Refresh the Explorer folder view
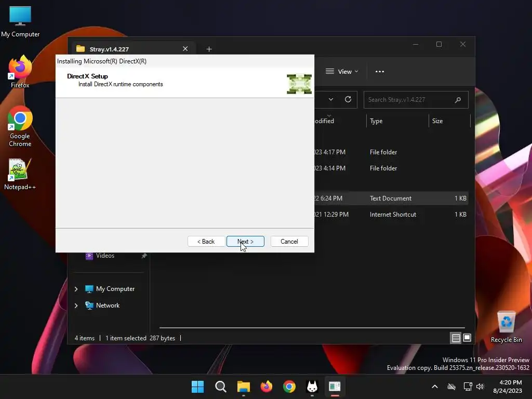This screenshot has width=532, height=399. [348, 99]
